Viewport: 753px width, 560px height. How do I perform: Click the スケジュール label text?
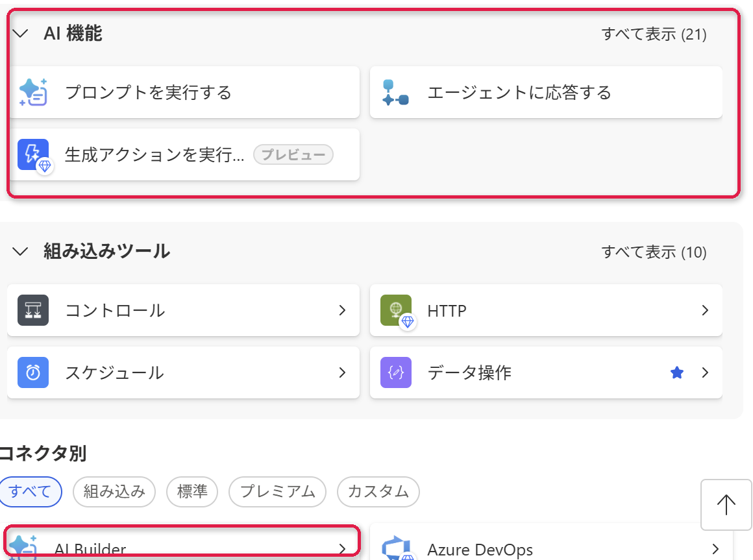115,373
